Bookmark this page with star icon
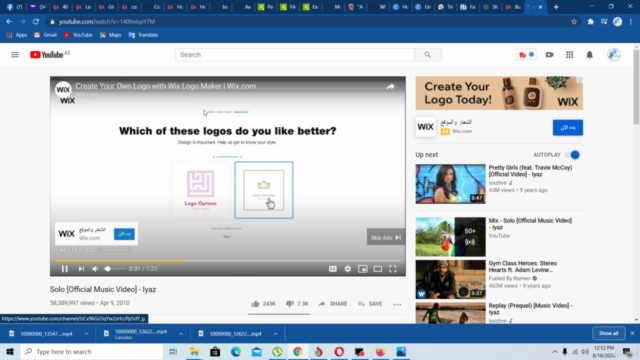 pyautogui.click(x=574, y=22)
